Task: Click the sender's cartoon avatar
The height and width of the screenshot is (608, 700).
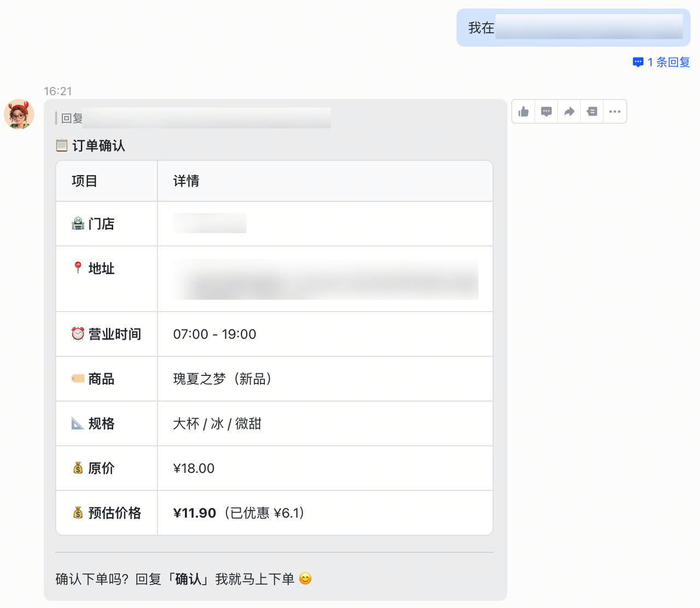Action: [x=19, y=114]
